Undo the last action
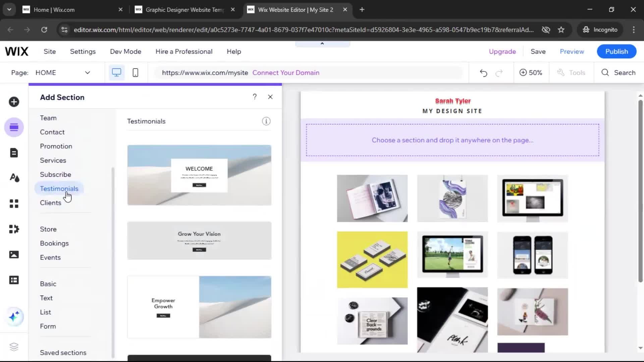Viewport: 644px width, 362px height. (x=483, y=73)
